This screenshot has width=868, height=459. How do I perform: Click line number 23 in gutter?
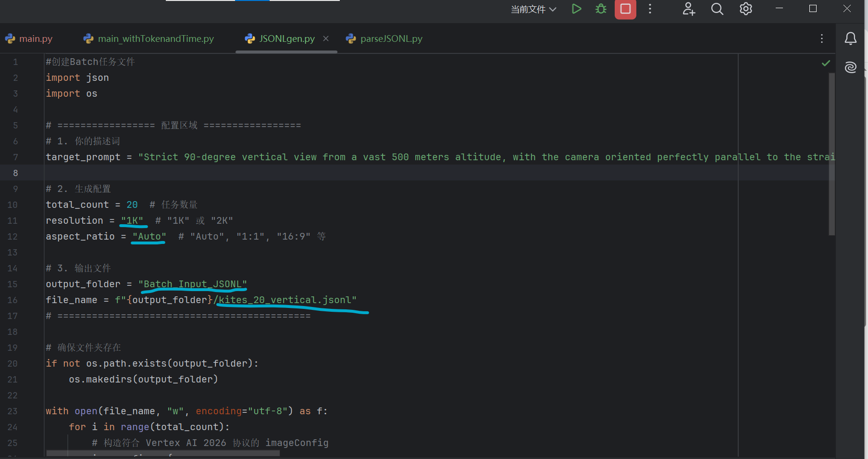tap(12, 411)
